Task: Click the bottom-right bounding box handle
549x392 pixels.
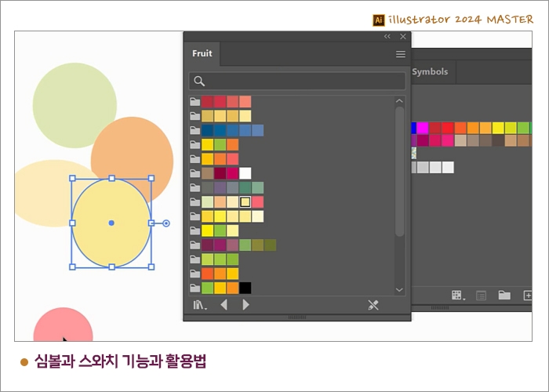Action: coord(151,267)
